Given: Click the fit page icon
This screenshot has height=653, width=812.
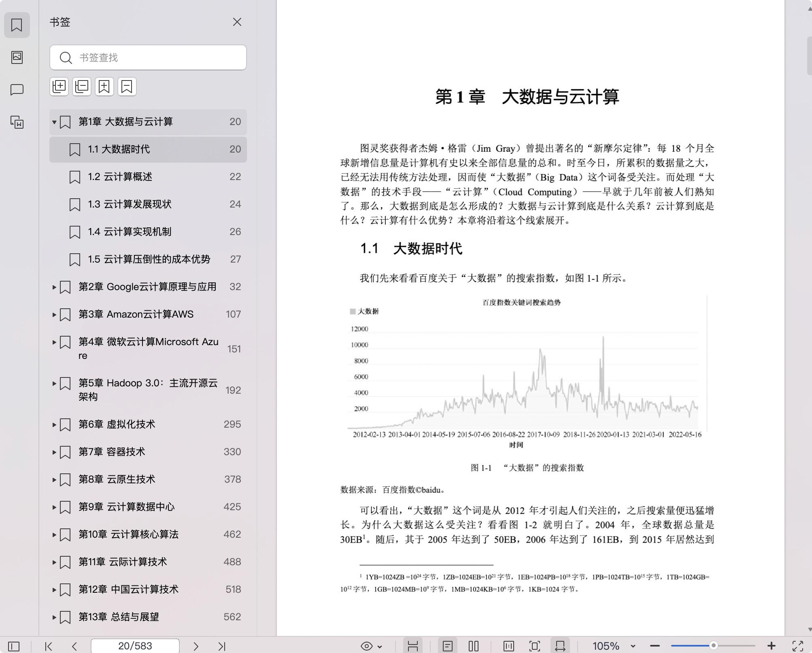Looking at the screenshot, I should tap(535, 646).
